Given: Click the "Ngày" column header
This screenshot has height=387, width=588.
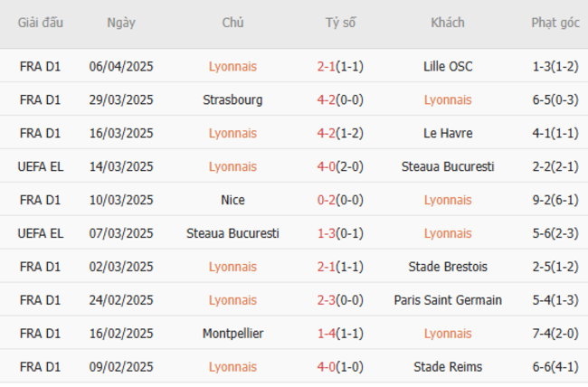Looking at the screenshot, I should (120, 23).
